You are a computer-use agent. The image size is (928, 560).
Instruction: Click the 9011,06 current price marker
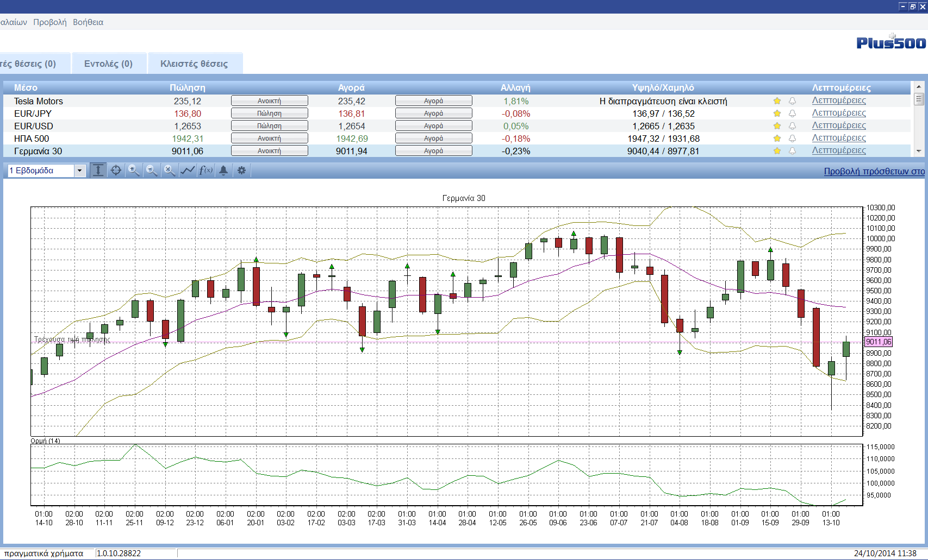click(x=879, y=342)
